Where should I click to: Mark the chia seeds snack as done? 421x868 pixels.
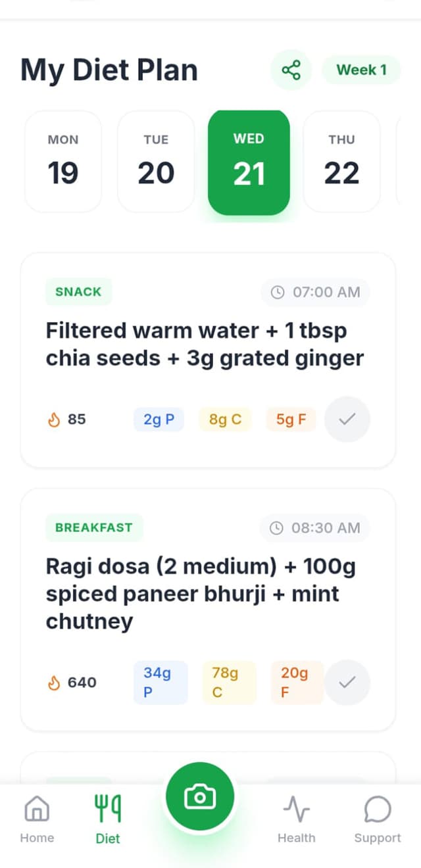click(x=347, y=419)
